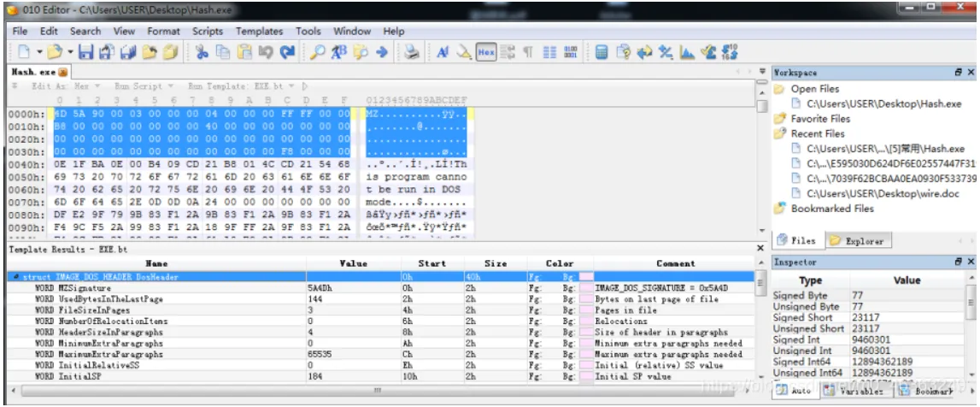
Task: Click the Print toolbar icon
Action: tap(412, 52)
